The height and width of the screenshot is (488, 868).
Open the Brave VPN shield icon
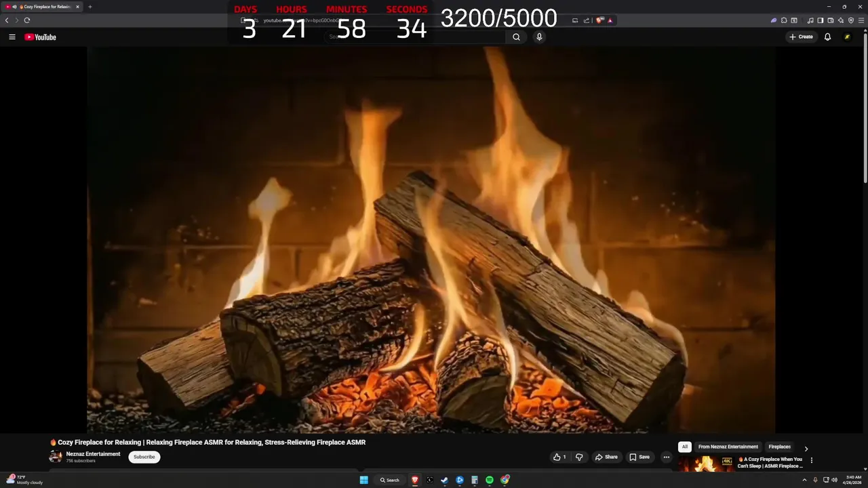click(x=851, y=20)
